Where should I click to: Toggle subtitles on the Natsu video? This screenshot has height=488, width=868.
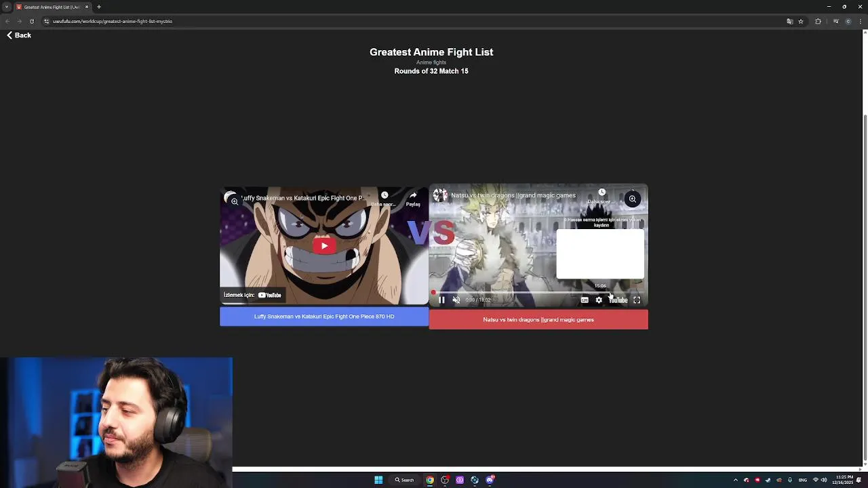[585, 300]
